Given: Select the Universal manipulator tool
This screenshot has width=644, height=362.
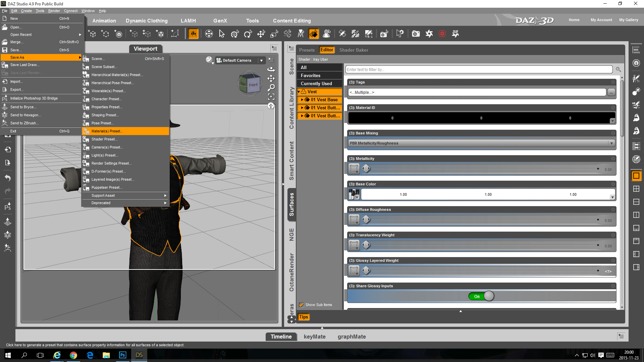Looking at the screenshot, I should pos(235,34).
